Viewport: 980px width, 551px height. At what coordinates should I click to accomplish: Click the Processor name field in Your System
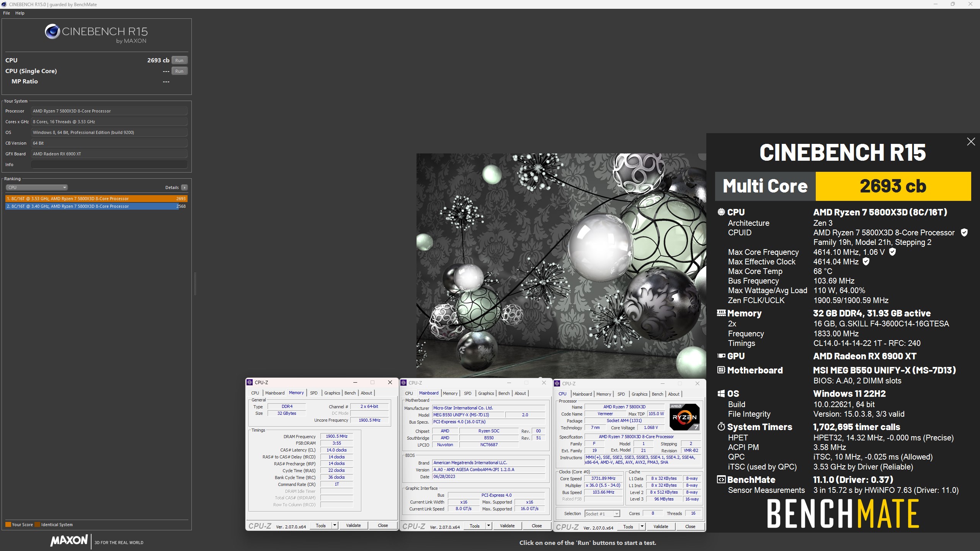tap(109, 111)
